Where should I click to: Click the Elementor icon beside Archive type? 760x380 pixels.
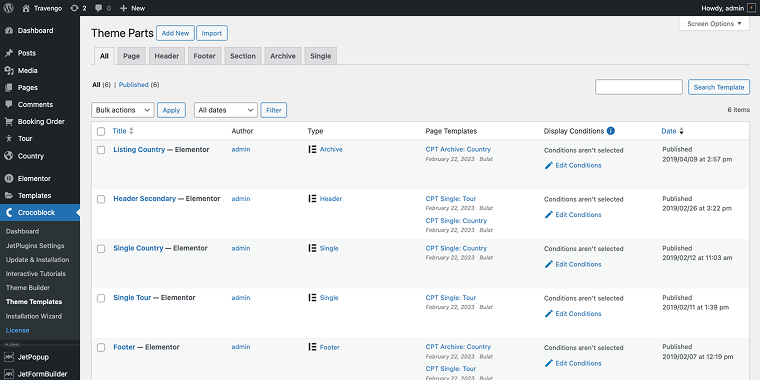point(313,149)
